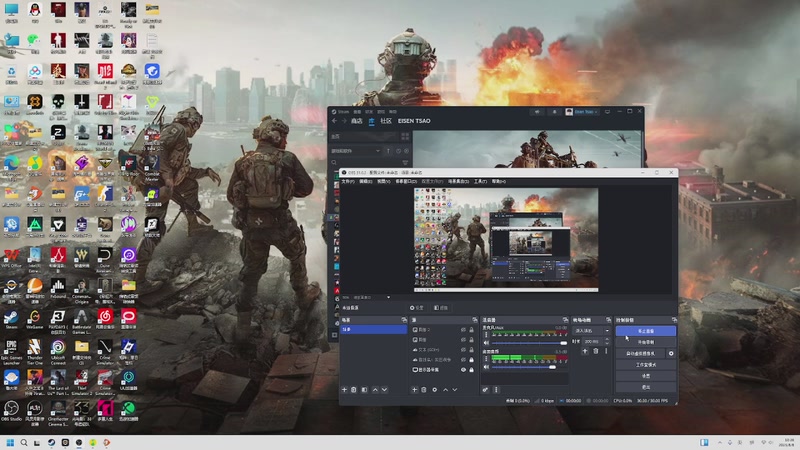Move selected source up in Sources panel
The image size is (800, 450).
point(445,390)
